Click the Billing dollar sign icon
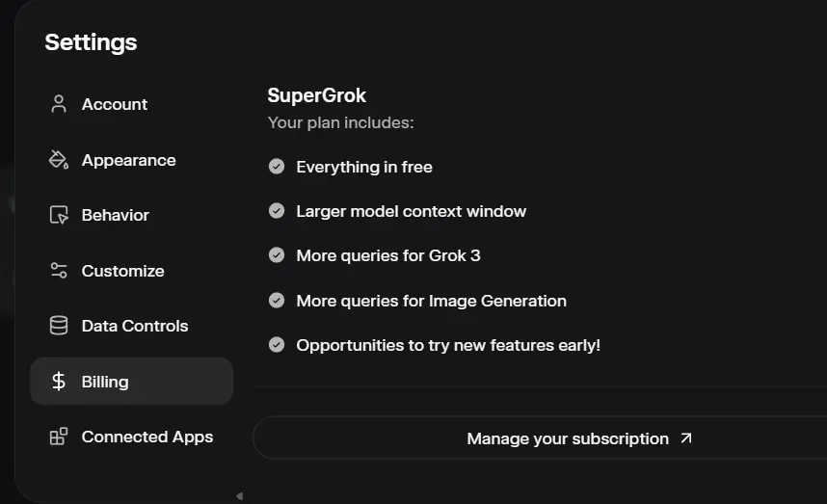 point(59,382)
